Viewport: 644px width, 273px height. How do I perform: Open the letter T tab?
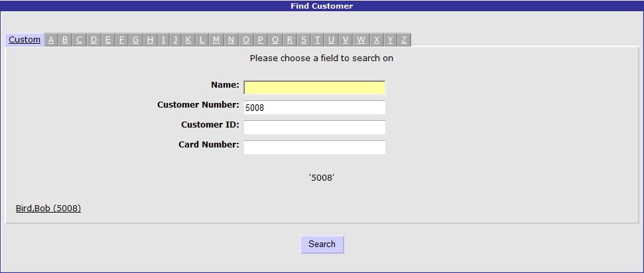click(318, 40)
